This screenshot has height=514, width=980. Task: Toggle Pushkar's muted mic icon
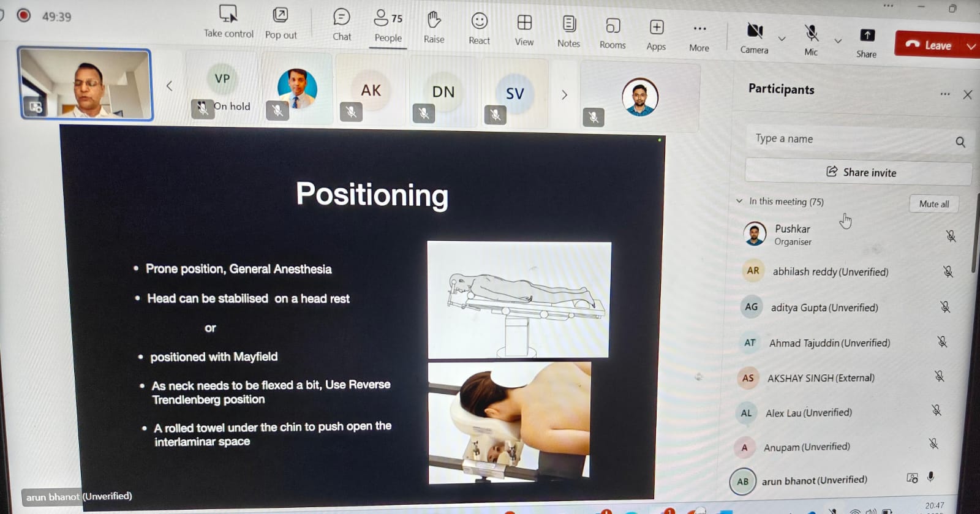[951, 236]
